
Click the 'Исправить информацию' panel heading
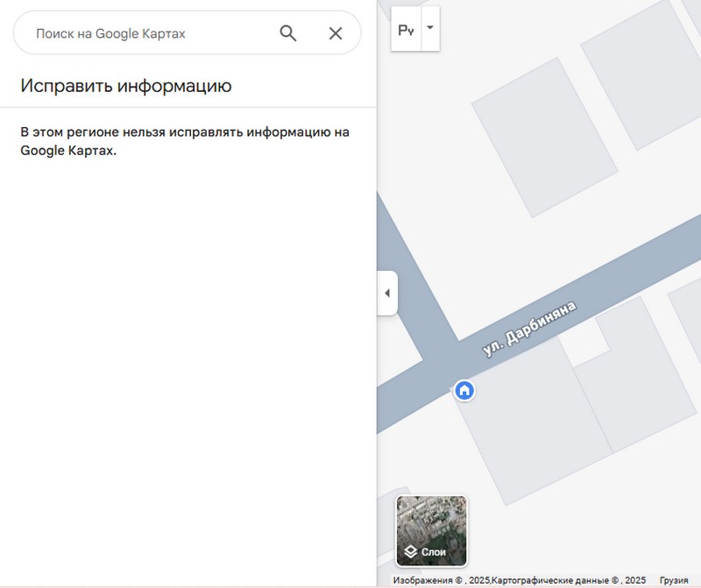tap(126, 86)
